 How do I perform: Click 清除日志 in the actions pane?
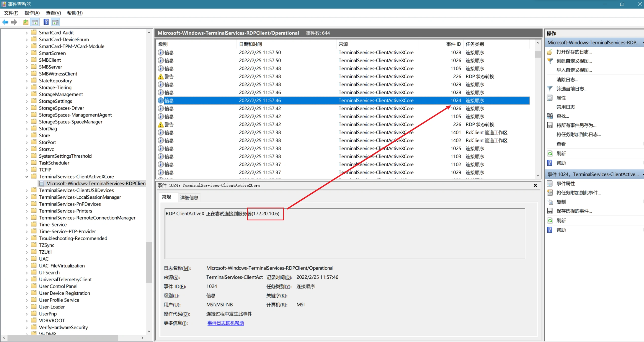pos(567,79)
